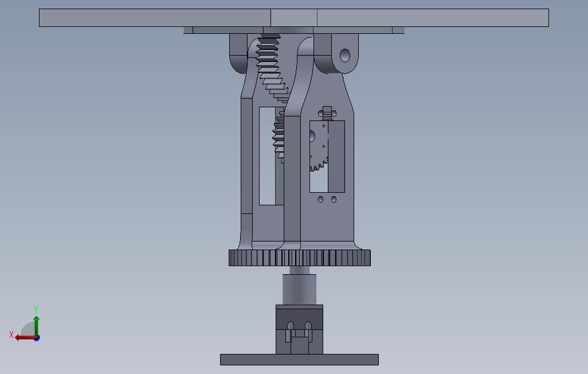Screen dimensions: 588x374
Task: Select the left rounded hinge lug under platform
Action: 238,53
